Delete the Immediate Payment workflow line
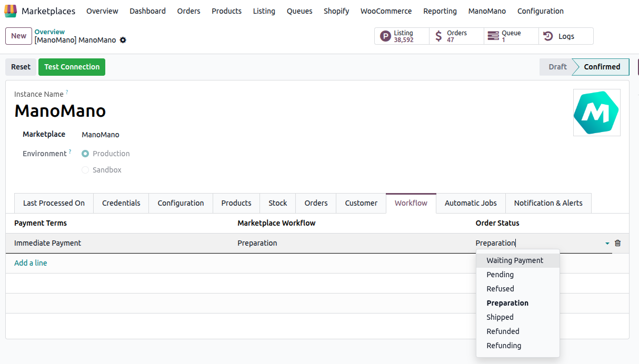This screenshot has width=639, height=364. click(x=618, y=243)
